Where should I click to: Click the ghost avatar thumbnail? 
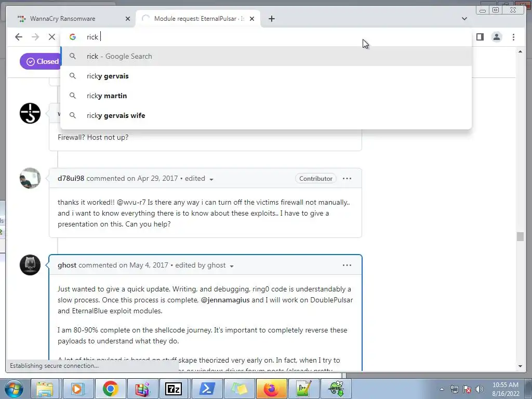(30, 265)
